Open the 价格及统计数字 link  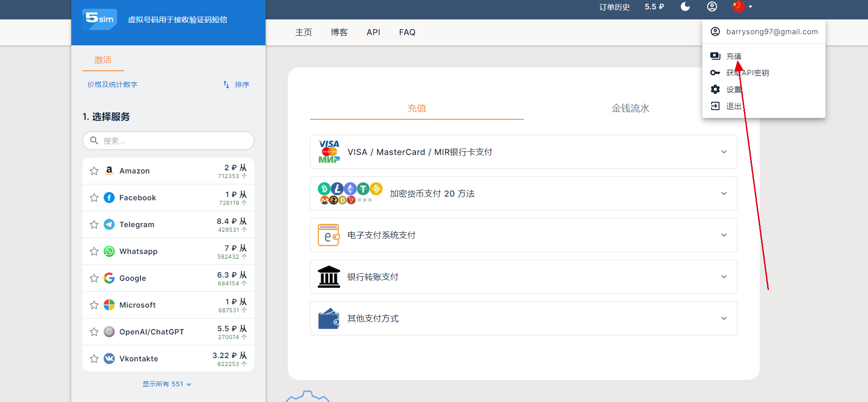(112, 85)
